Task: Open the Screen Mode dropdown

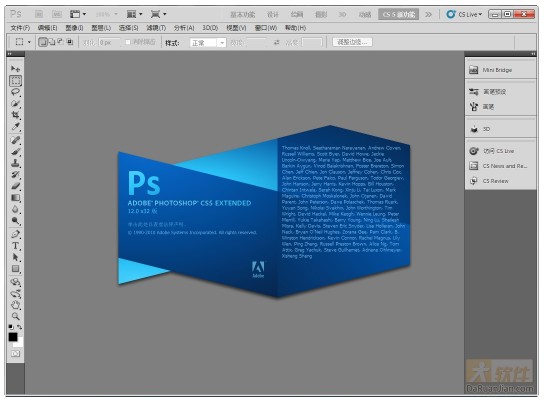Action: point(159,14)
